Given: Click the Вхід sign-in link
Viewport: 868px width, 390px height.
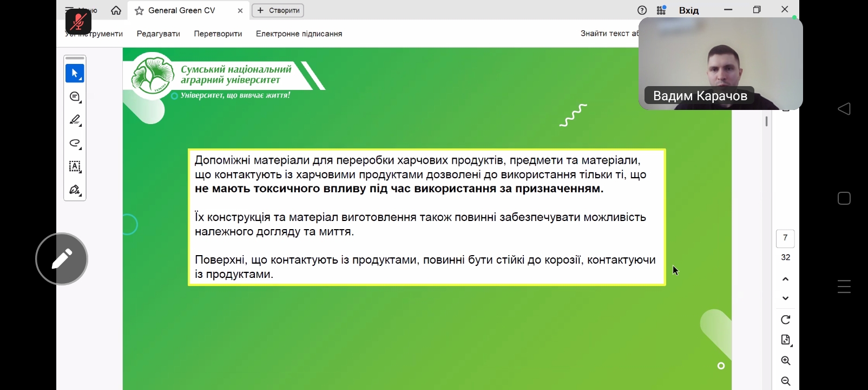Looking at the screenshot, I should 688,10.
